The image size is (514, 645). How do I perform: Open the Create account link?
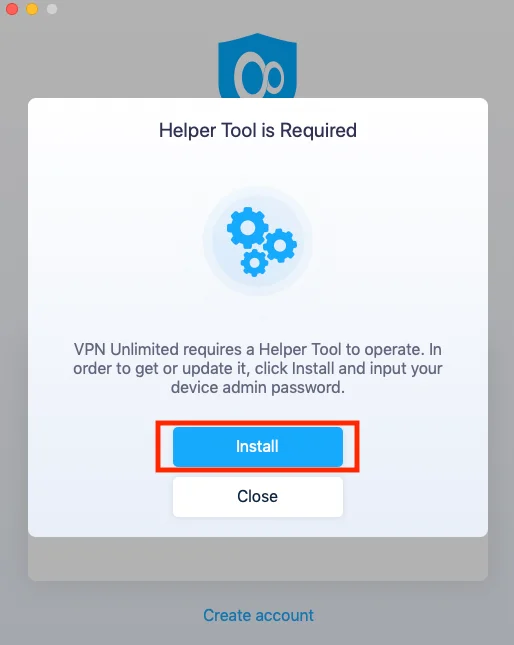point(258,615)
